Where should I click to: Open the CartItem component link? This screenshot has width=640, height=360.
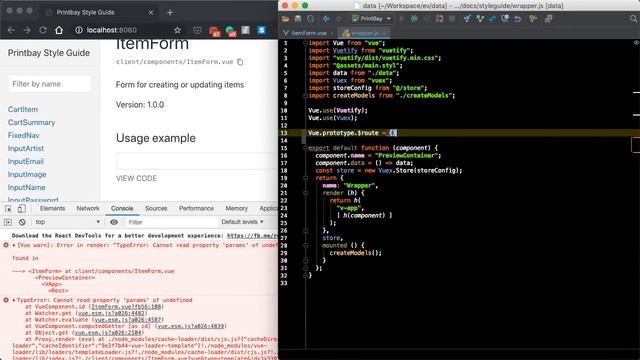23,109
